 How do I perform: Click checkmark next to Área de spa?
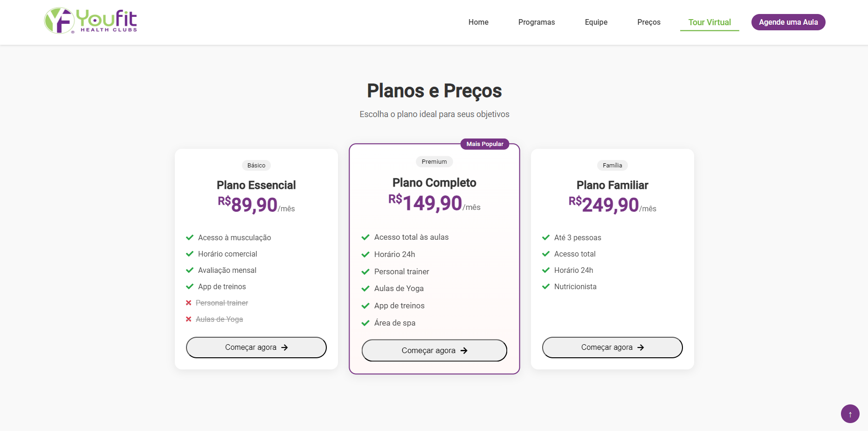[365, 323]
